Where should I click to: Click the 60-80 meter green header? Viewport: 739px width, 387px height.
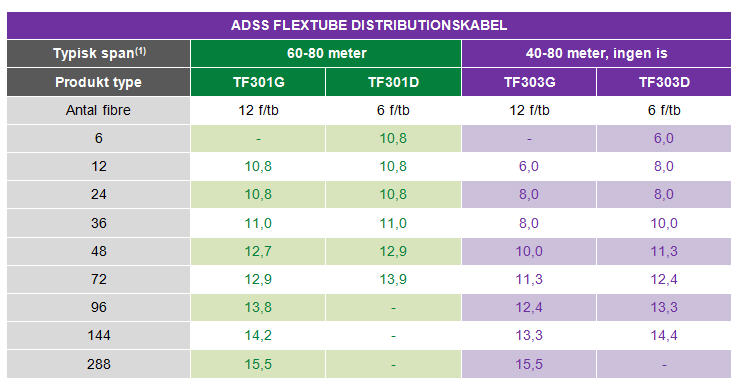(x=326, y=53)
